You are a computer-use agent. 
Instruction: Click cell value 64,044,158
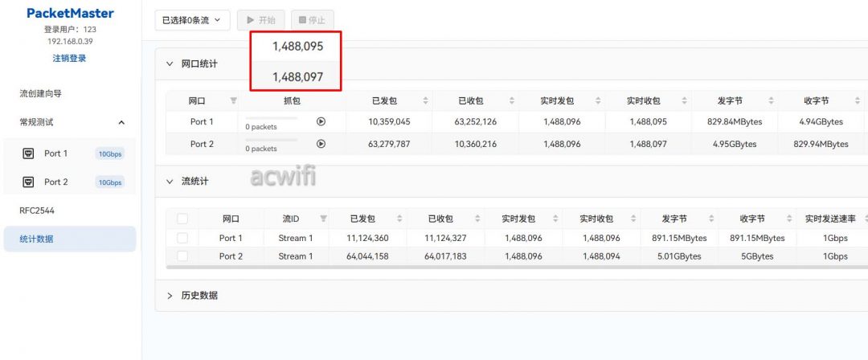click(367, 256)
